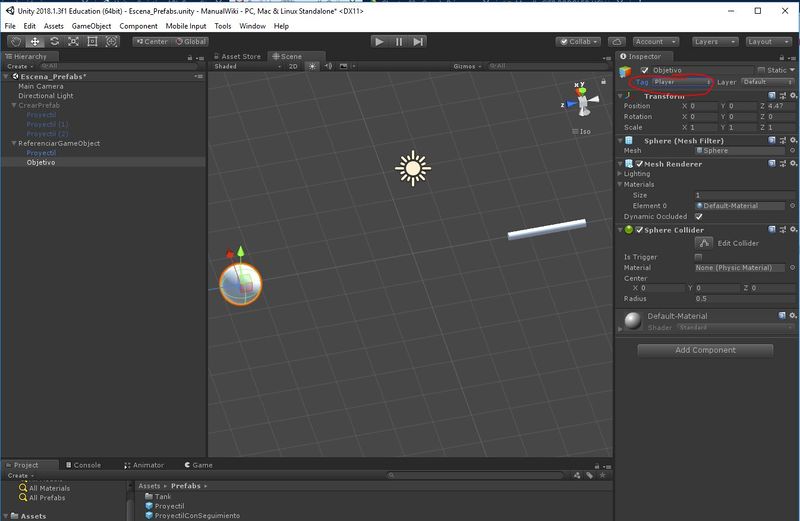The height and width of the screenshot is (521, 800).
Task: Open the Collab dropdown
Action: (579, 42)
